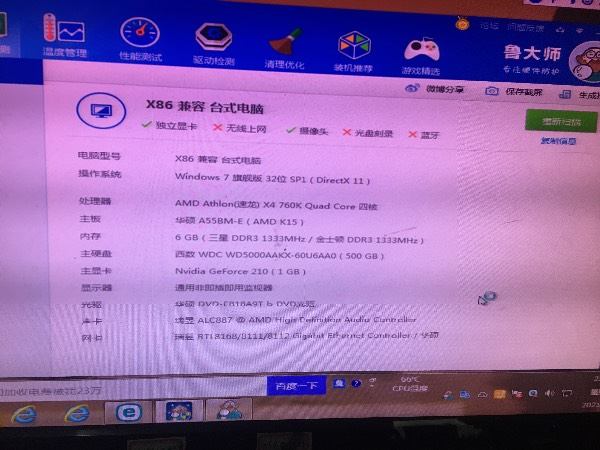600x450 pixels.
Task: Select the Windows 7 operating system text
Action: pyautogui.click(x=272, y=178)
